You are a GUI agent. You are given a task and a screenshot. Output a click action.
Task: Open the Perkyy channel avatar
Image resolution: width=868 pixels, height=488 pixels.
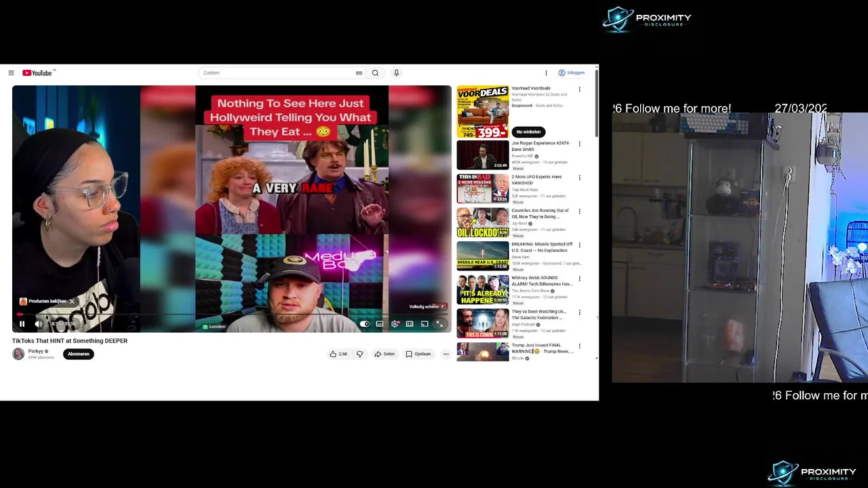coord(18,354)
